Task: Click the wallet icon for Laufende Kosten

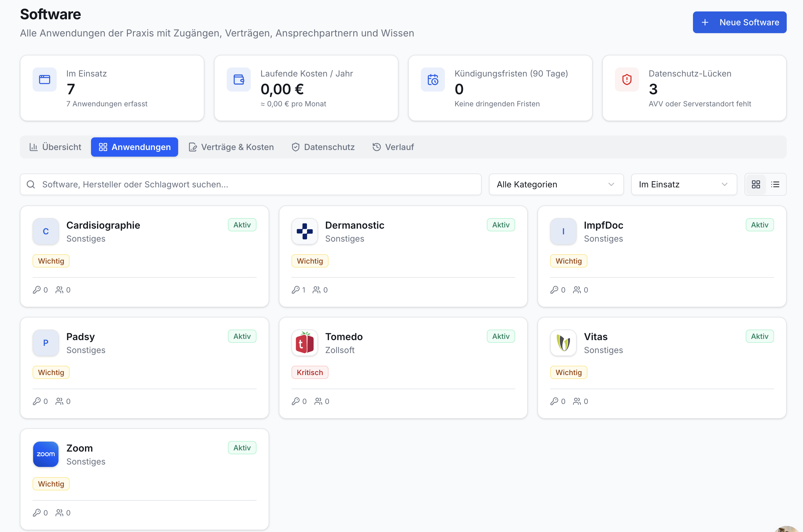Action: point(239,80)
